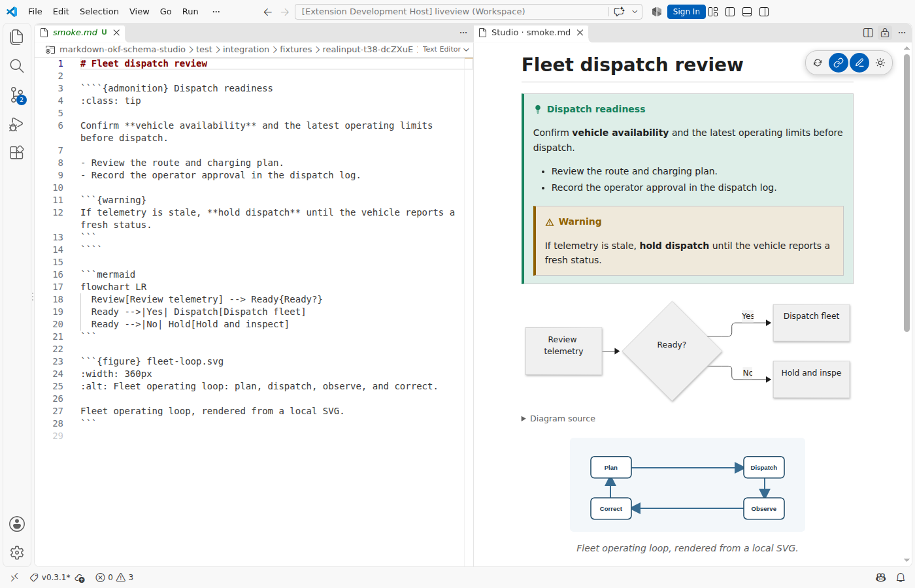The image size is (915, 588).
Task: Close the smoke.md editor tab
Action: pyautogui.click(x=116, y=33)
